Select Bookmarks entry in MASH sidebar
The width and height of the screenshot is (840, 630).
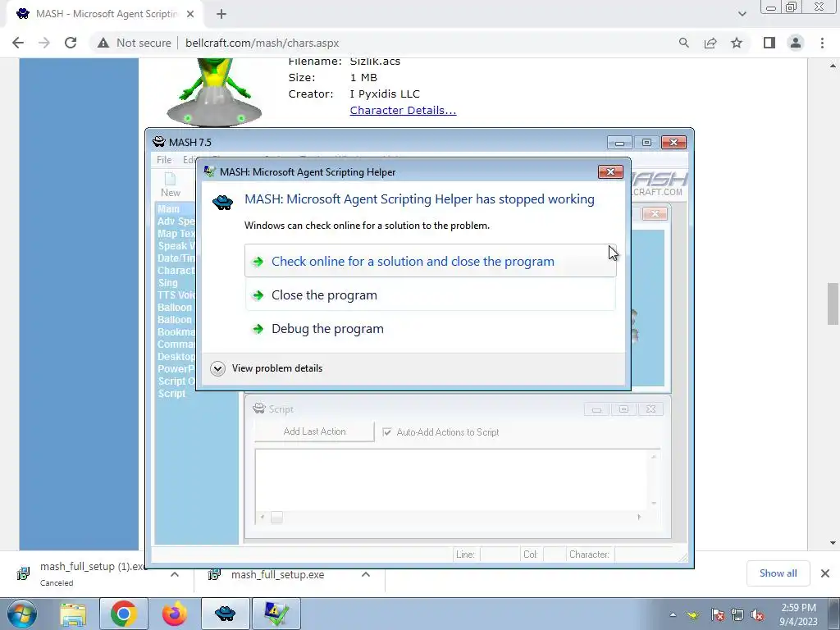tap(176, 332)
